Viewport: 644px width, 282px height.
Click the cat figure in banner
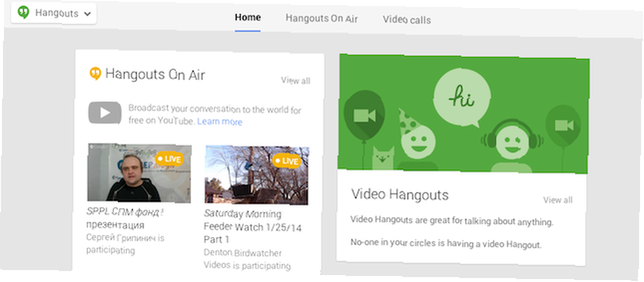point(383,158)
